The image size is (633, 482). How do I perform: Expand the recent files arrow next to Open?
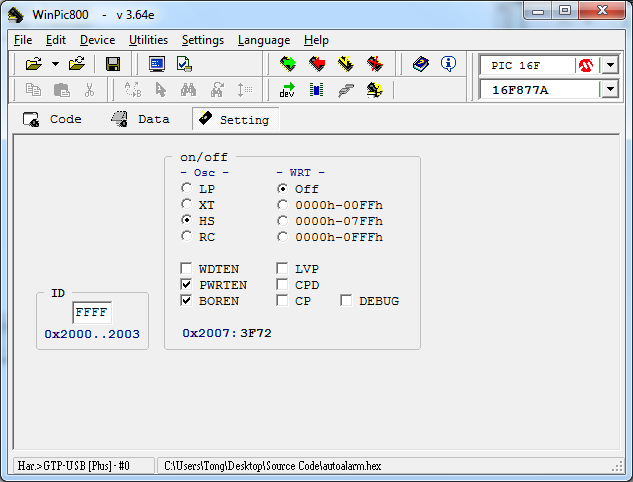tap(55, 64)
